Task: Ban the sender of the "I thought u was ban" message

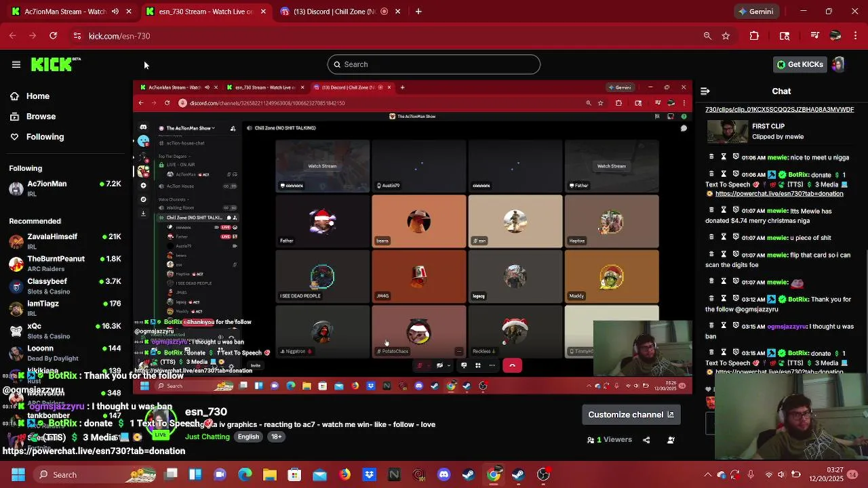Action: point(736,326)
